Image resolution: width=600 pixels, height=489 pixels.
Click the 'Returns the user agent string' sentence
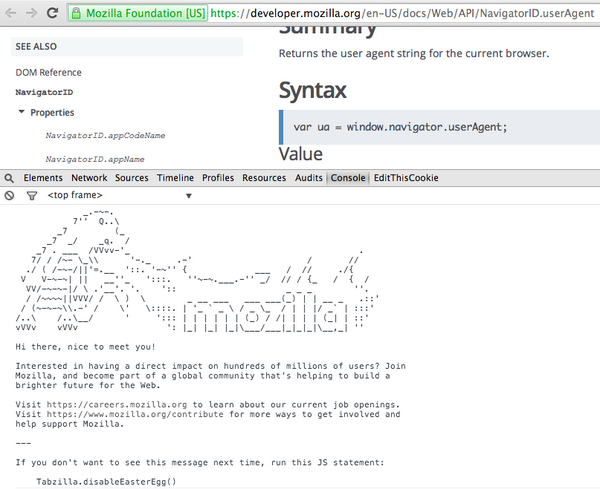[414, 53]
